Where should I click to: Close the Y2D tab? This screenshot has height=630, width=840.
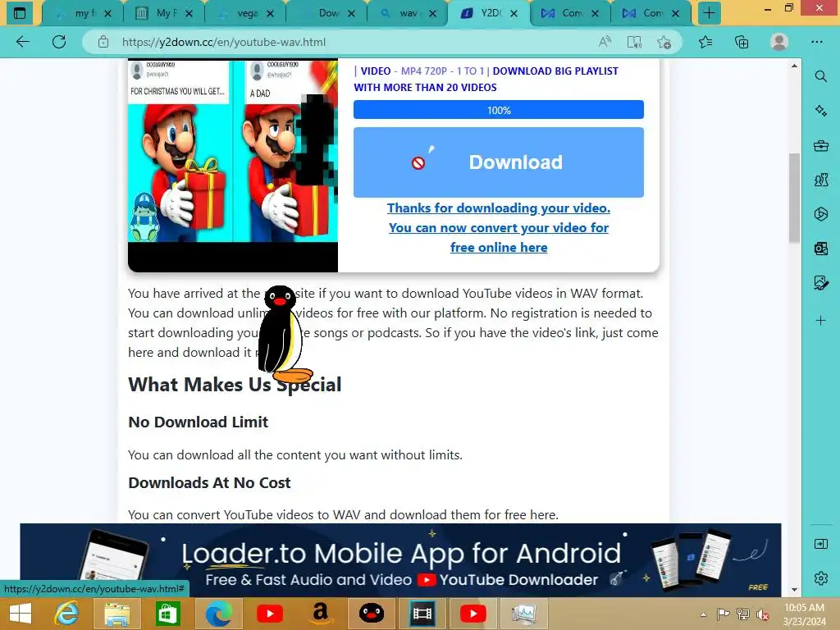(x=514, y=13)
